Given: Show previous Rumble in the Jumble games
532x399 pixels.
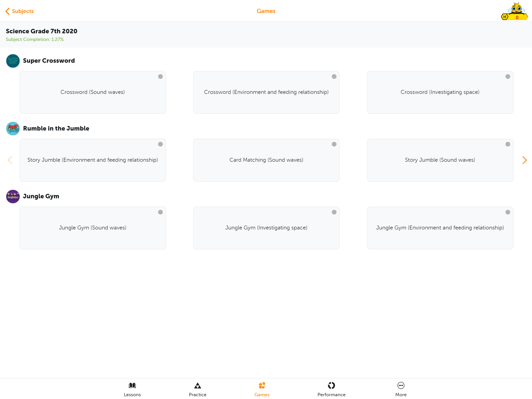Looking at the screenshot, I should click(10, 160).
